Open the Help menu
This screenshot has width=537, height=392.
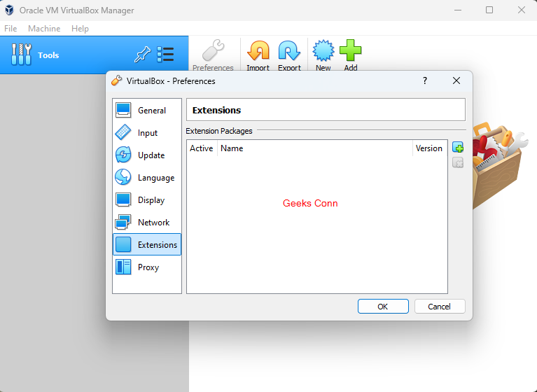[x=80, y=29]
